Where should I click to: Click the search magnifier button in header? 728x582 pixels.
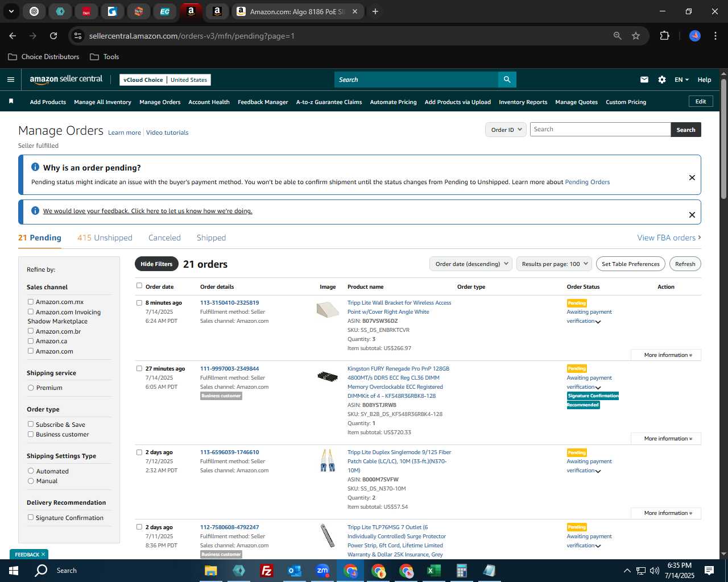[507, 80]
